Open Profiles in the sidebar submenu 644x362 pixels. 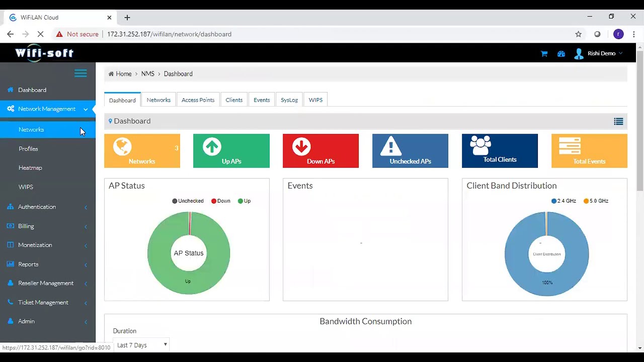coord(48,149)
